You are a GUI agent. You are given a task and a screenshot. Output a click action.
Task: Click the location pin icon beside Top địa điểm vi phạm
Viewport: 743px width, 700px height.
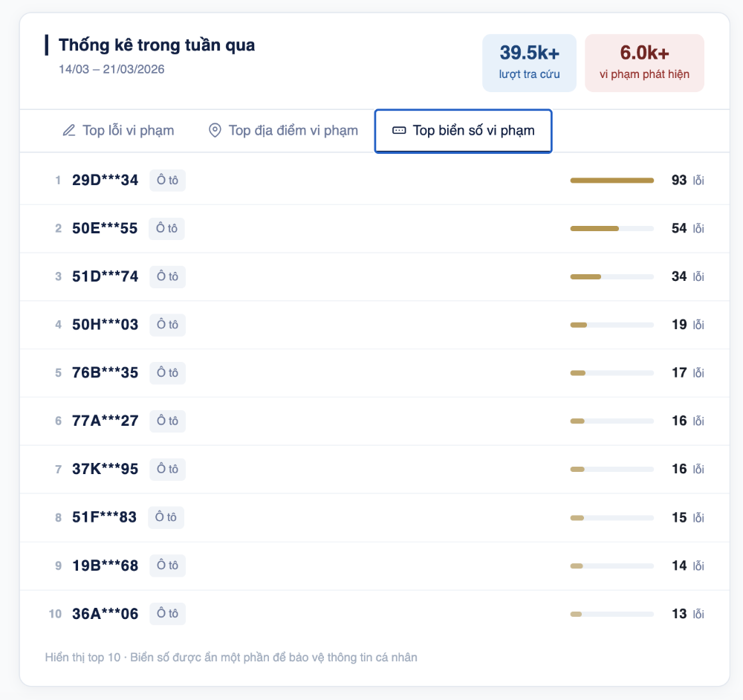pyautogui.click(x=215, y=130)
